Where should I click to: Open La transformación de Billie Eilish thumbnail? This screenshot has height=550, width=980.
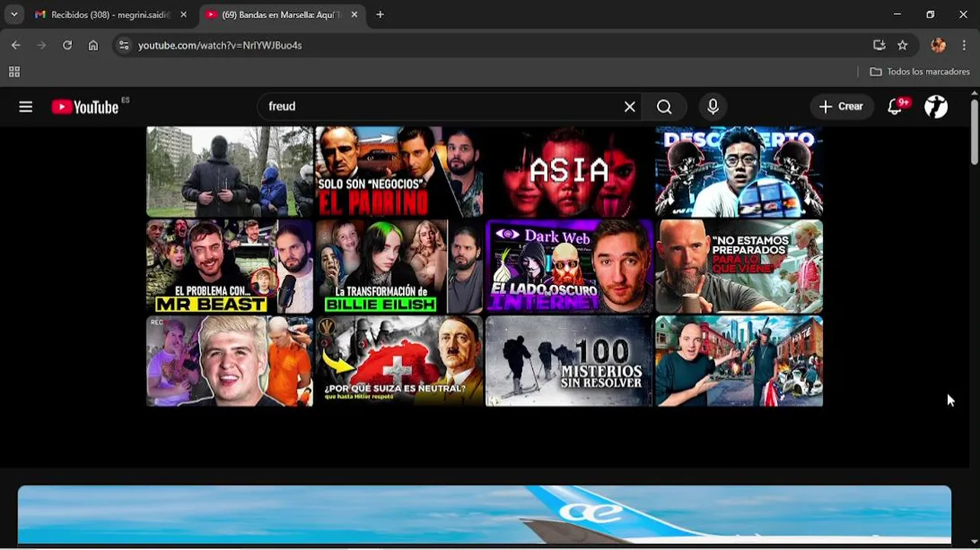click(x=399, y=267)
